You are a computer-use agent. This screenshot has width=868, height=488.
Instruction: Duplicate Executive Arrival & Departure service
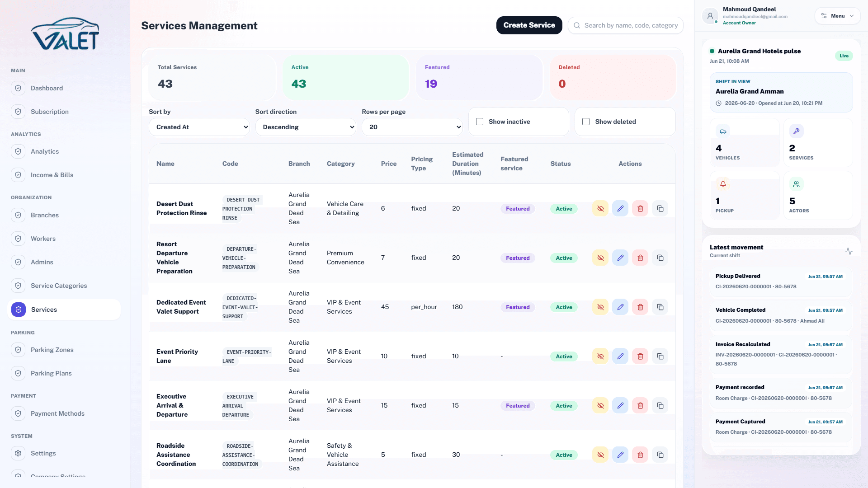click(660, 405)
